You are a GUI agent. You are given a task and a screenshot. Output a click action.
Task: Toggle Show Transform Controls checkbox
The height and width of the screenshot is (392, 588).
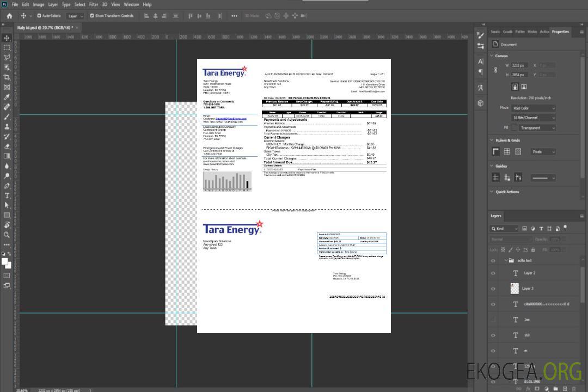[x=91, y=16]
